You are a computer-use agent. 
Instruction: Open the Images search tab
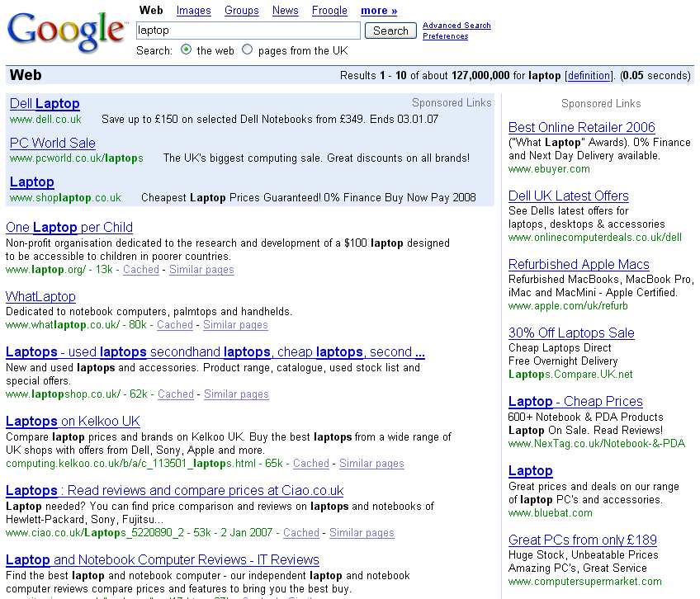[x=193, y=10]
